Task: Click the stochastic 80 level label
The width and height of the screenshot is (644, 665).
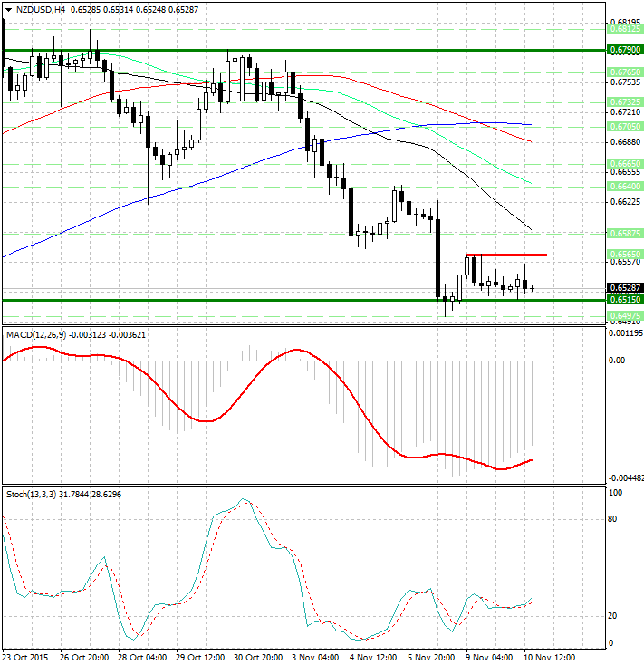Action: point(612,519)
